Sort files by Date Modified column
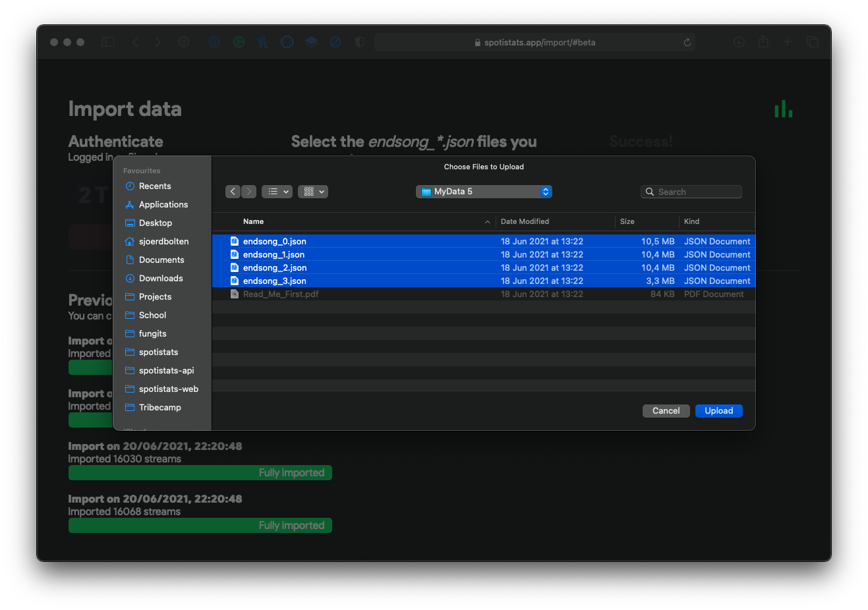This screenshot has width=868, height=610. 525,222
